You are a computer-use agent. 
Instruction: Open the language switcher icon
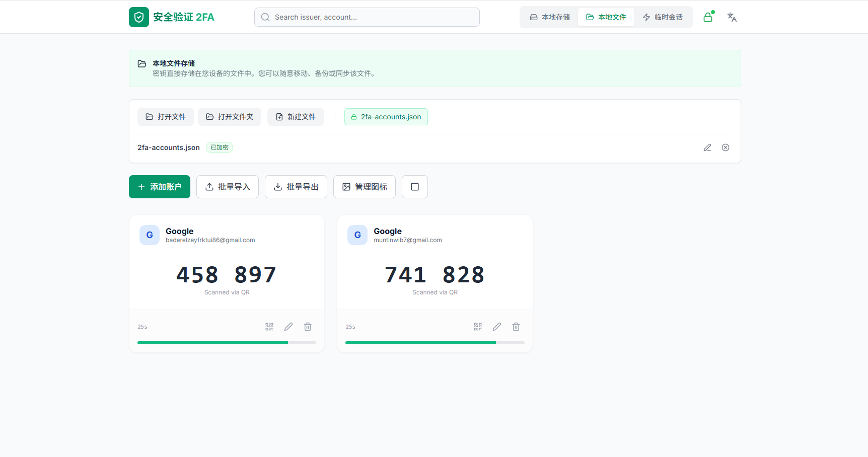tap(732, 17)
